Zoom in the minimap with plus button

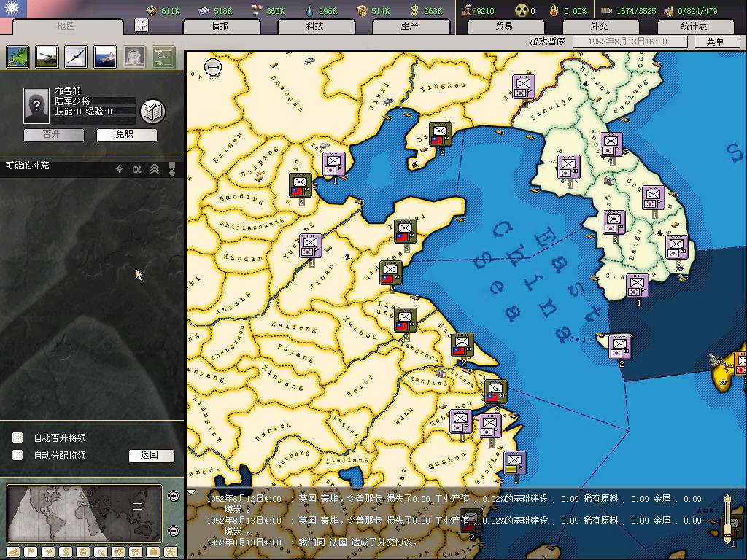point(174,497)
